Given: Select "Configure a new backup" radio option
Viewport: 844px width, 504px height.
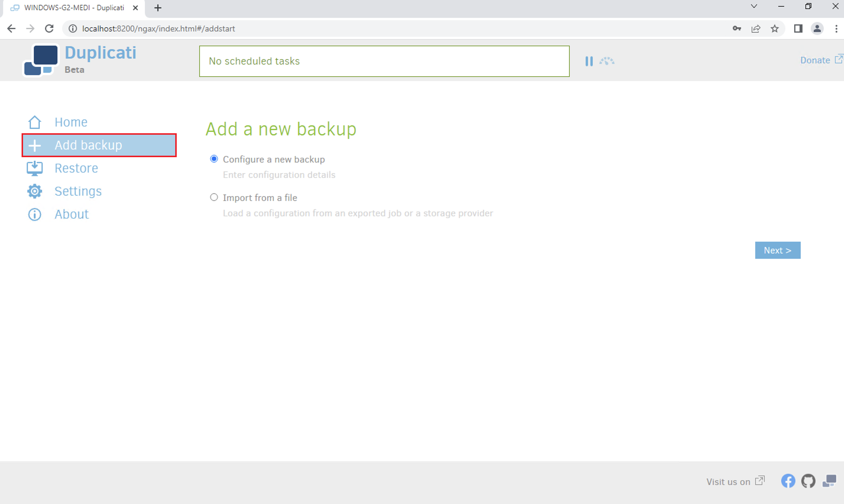Looking at the screenshot, I should [x=214, y=159].
